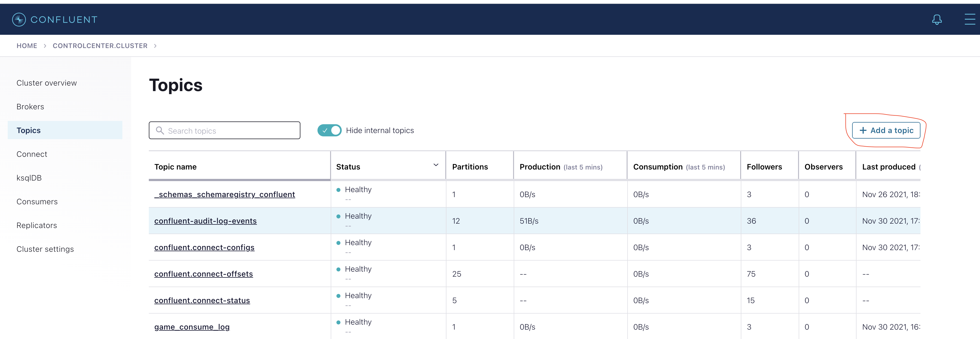Expand the Status column sort arrow
Screen dimensions: 980x339
pyautogui.click(x=436, y=165)
